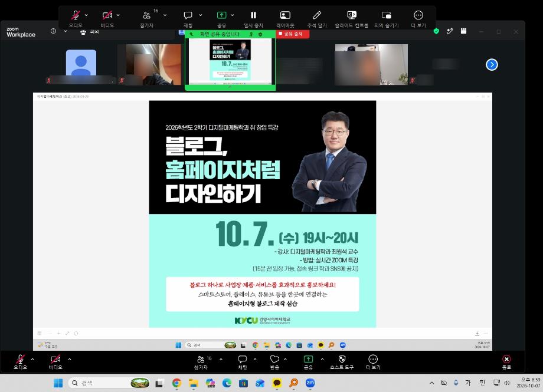Click green 화면 공유 중입니다 status bar
The image size is (543, 392).
(x=220, y=34)
